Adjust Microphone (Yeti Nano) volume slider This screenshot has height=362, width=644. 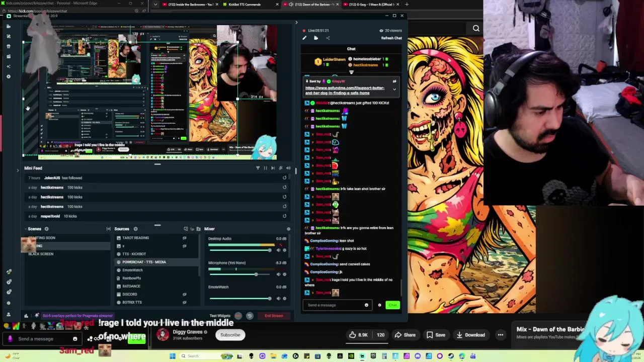point(240,274)
